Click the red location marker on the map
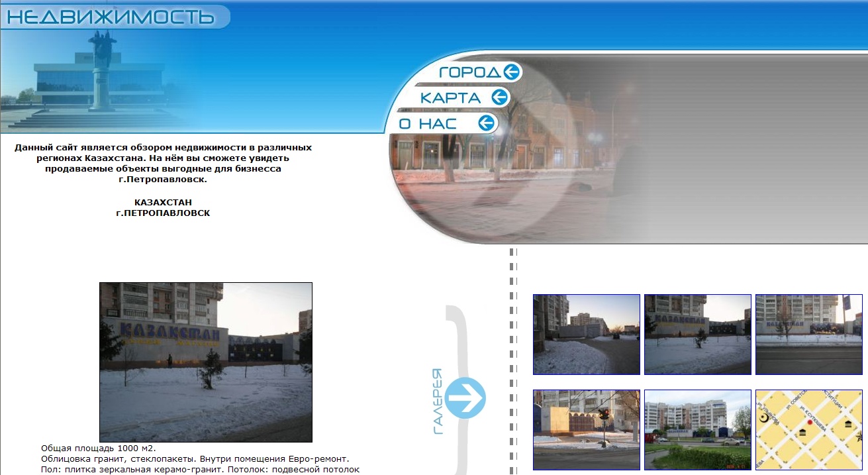 coord(809,422)
